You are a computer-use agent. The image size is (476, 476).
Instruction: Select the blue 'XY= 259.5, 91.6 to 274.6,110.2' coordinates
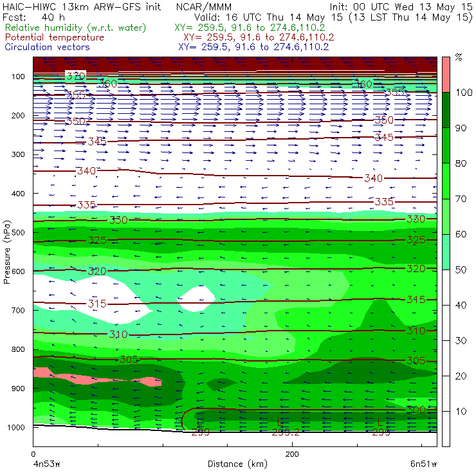(x=253, y=47)
